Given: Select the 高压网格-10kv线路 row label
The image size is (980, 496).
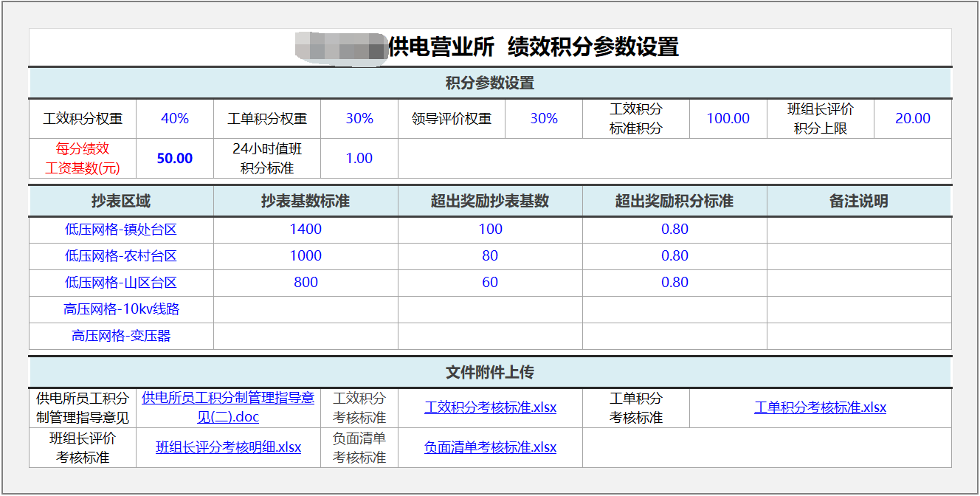Looking at the screenshot, I should point(121,309).
